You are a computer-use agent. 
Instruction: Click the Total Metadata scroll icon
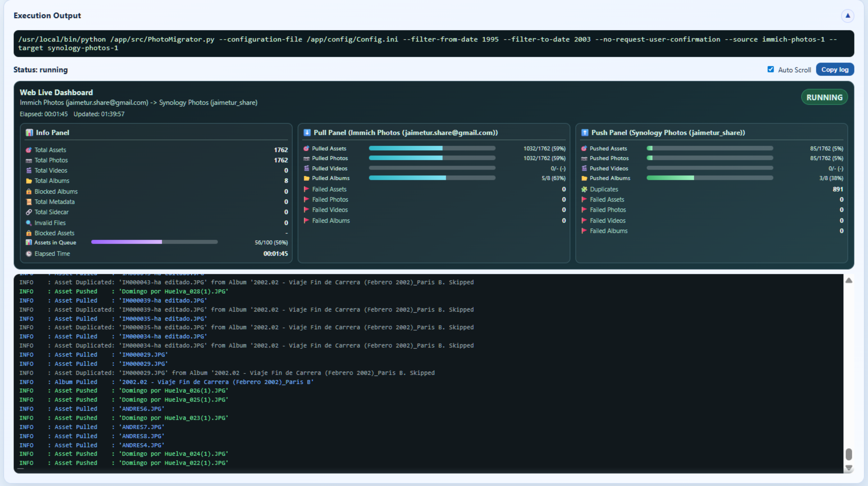coord(29,202)
